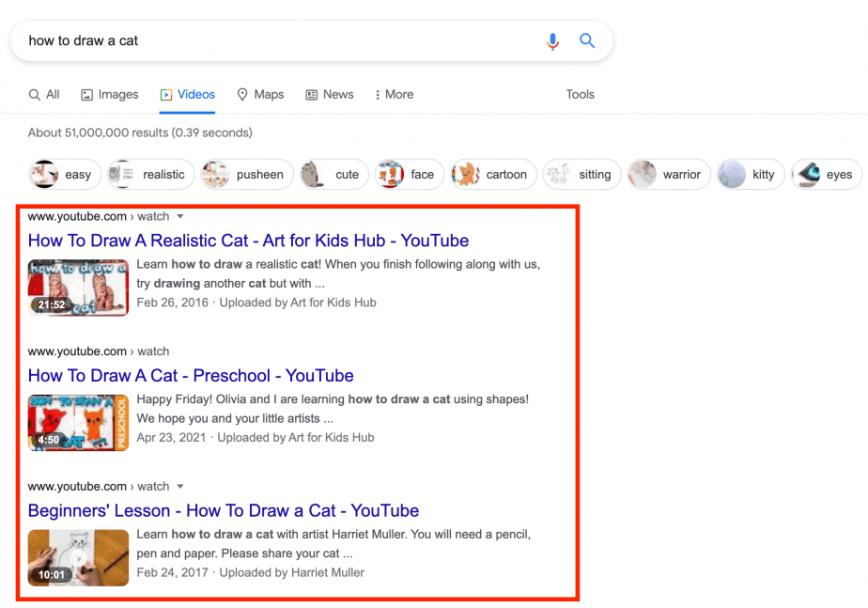Play the 4:50 preschool cat video thumbnail
The height and width of the screenshot is (608, 868).
click(x=79, y=423)
